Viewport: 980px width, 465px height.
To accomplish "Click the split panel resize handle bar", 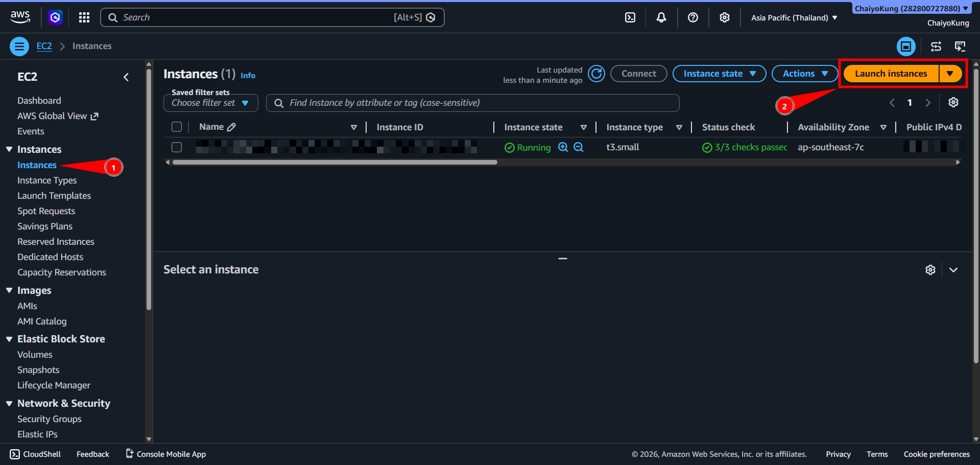I will click(563, 259).
